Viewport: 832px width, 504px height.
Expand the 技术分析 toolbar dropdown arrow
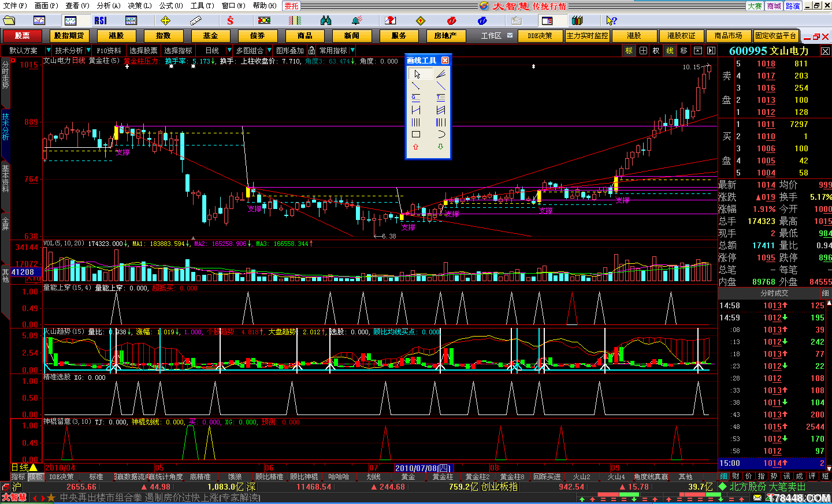click(88, 51)
